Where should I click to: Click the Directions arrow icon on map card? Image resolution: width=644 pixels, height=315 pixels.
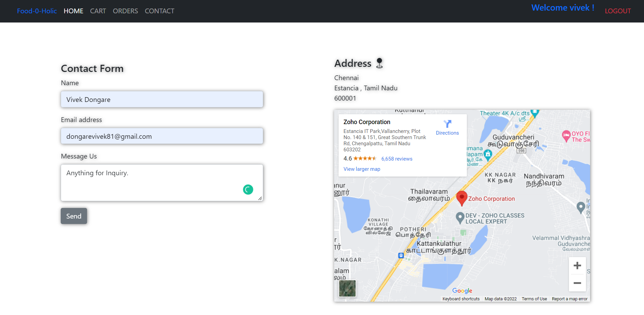[x=447, y=123]
